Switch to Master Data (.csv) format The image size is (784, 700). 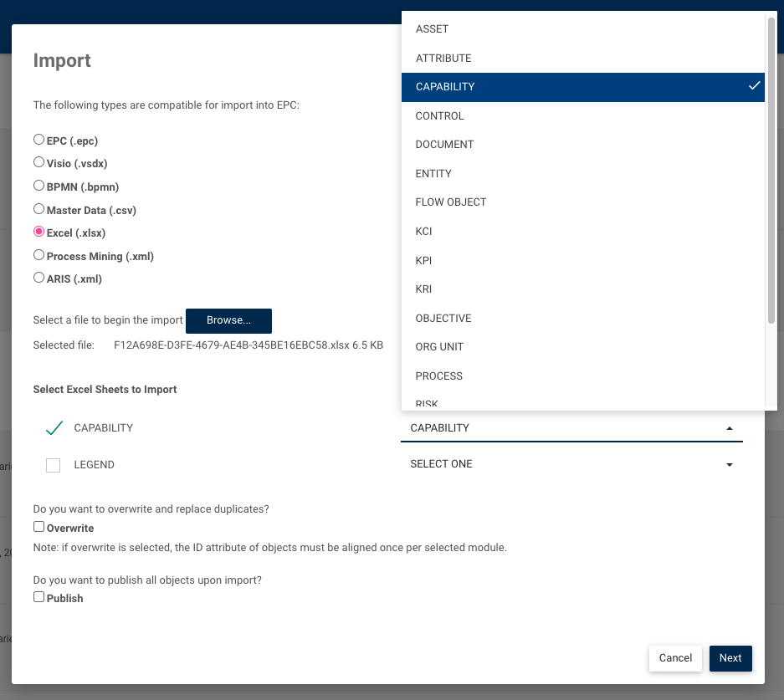pos(38,208)
